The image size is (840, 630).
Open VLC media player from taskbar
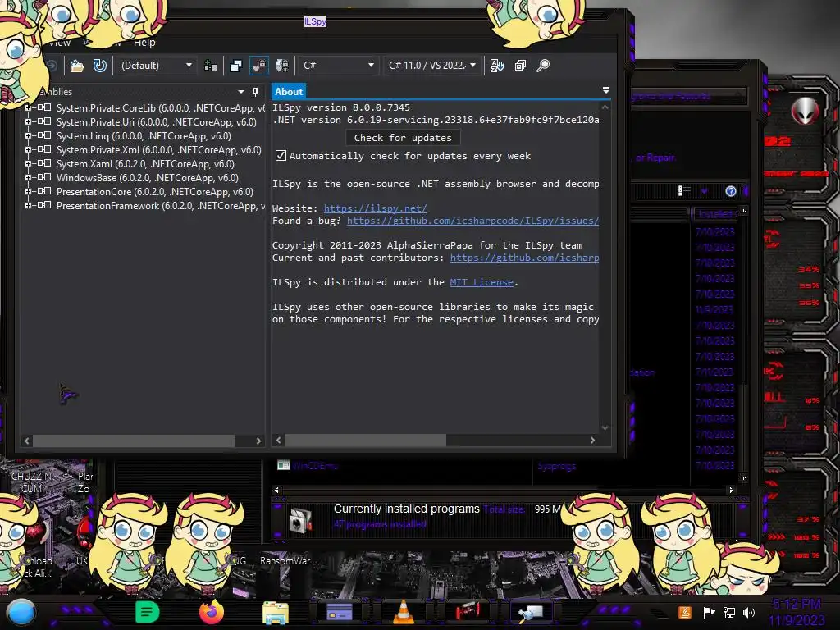point(404,612)
